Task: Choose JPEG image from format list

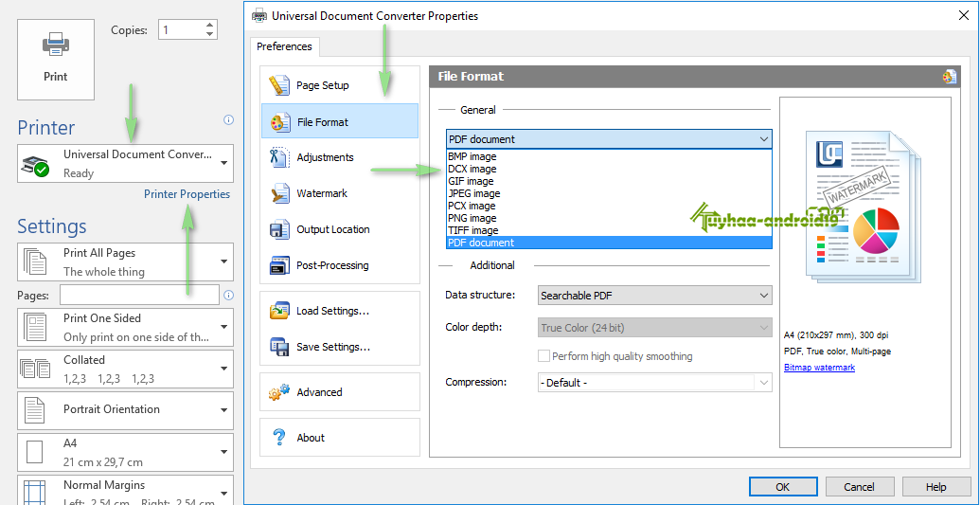Action: pos(610,193)
